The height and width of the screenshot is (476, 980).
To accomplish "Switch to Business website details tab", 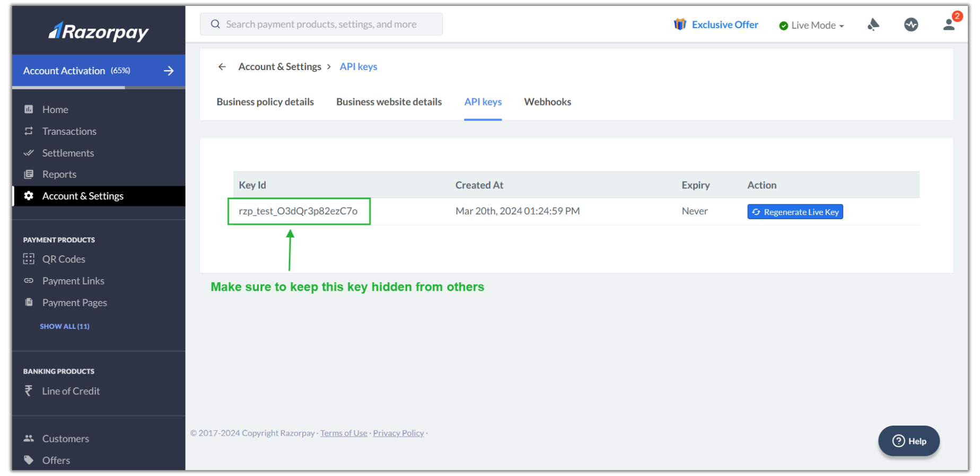I will coord(389,102).
